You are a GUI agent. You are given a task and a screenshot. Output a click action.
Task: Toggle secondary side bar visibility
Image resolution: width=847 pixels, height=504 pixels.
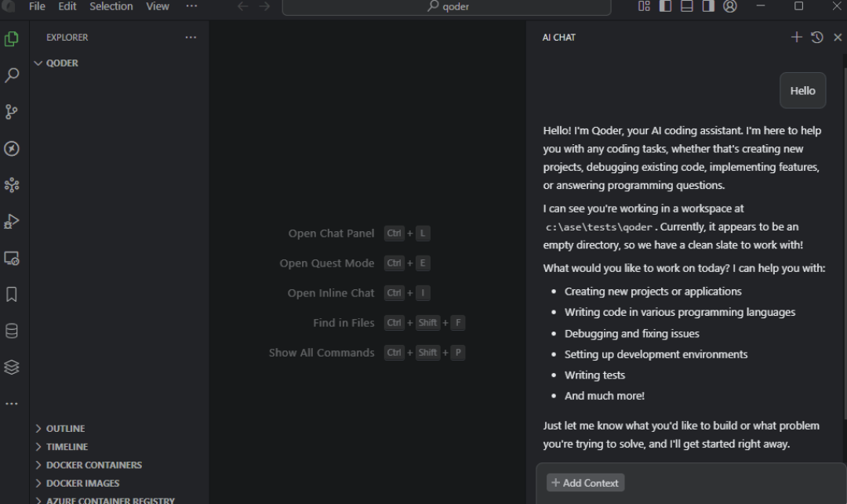(x=708, y=6)
